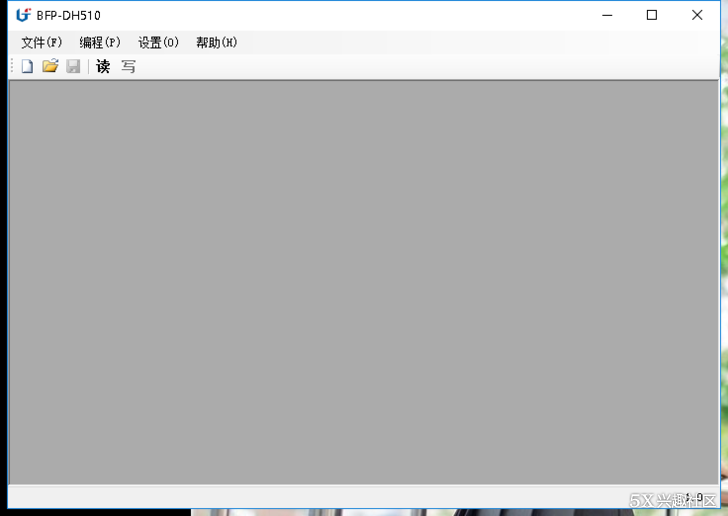Click the desktop wallpaper below the window
Image resolution: width=728 pixels, height=516 pixels.
tap(400, 512)
